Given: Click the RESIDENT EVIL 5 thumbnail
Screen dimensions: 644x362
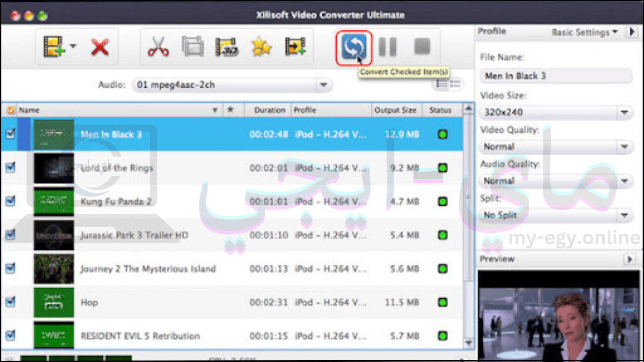Looking at the screenshot, I should (x=54, y=335).
